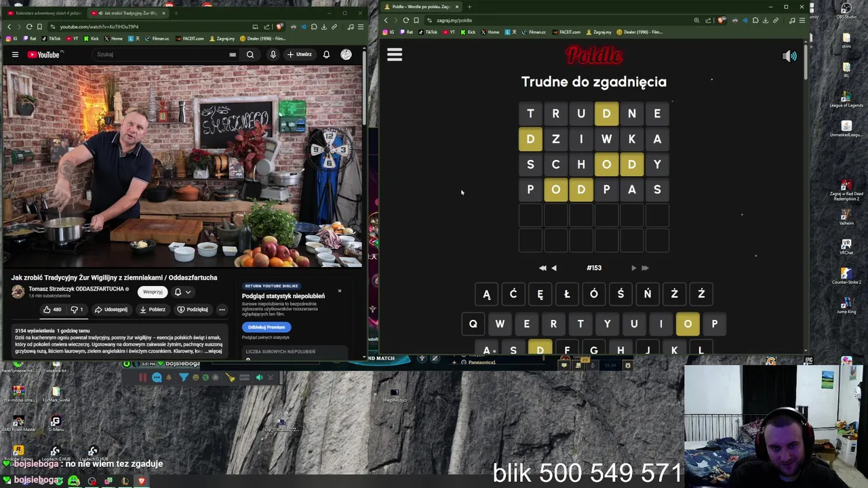Open the Poldle hamburger menu

[395, 55]
